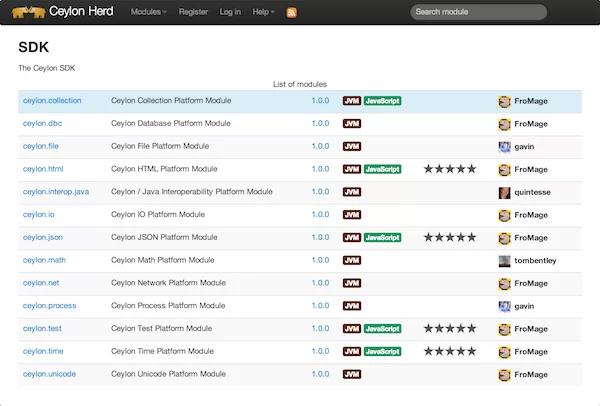Click FroMage name in ceylon.dbc row
Screen dimensions: 600x406
click(x=531, y=124)
